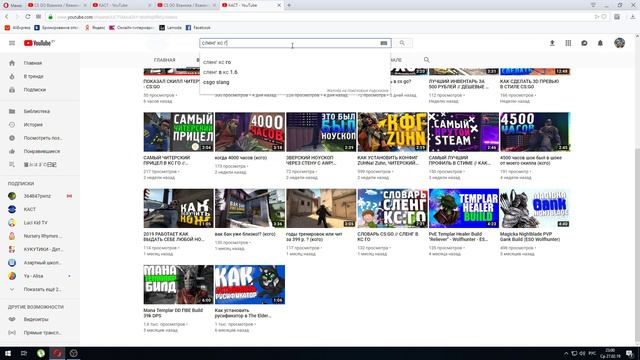Viewport: 640px width, 360px height.
Task: Open the YouTube hamburger guide menu
Action: coord(12,43)
